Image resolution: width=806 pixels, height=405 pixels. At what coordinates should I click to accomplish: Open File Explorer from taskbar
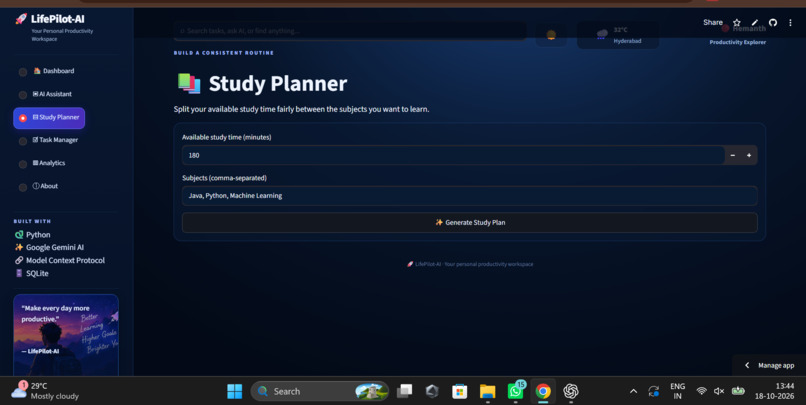pyautogui.click(x=487, y=392)
